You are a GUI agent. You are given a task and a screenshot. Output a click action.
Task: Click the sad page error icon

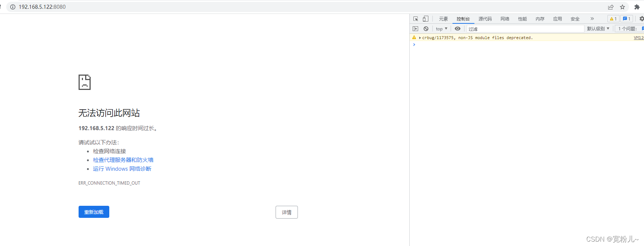pyautogui.click(x=84, y=82)
